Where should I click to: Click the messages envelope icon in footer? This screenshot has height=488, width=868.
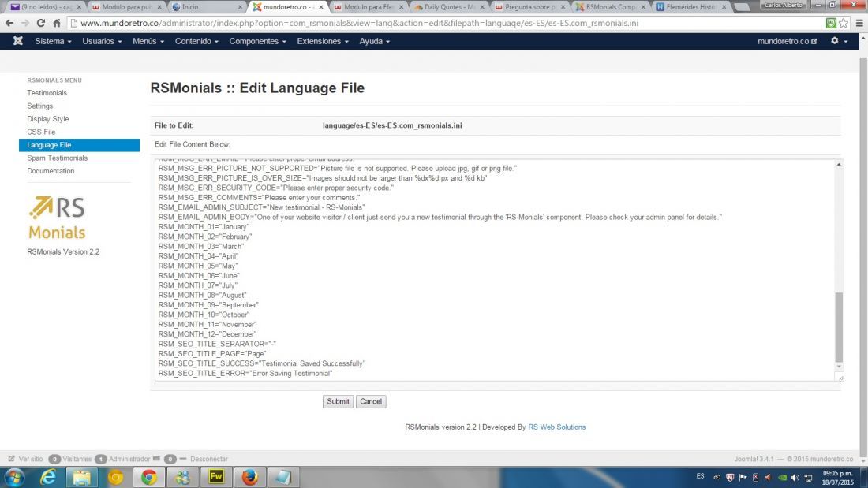(x=157, y=459)
